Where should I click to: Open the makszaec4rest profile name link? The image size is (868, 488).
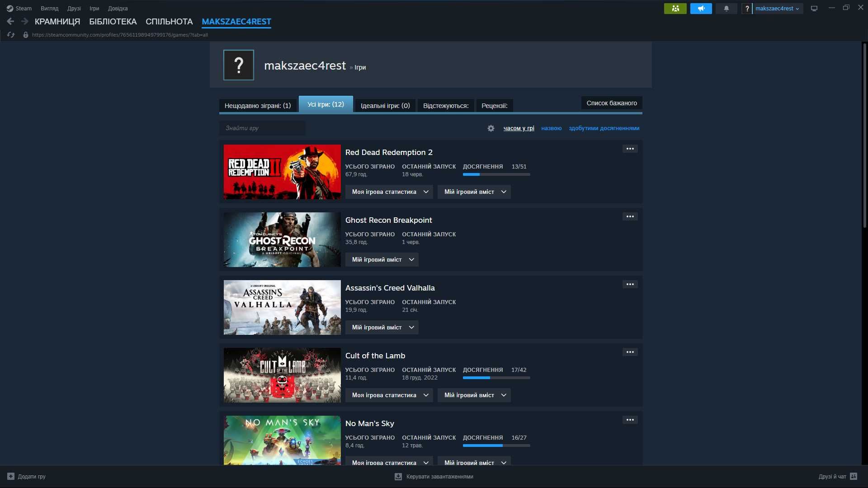pyautogui.click(x=305, y=66)
